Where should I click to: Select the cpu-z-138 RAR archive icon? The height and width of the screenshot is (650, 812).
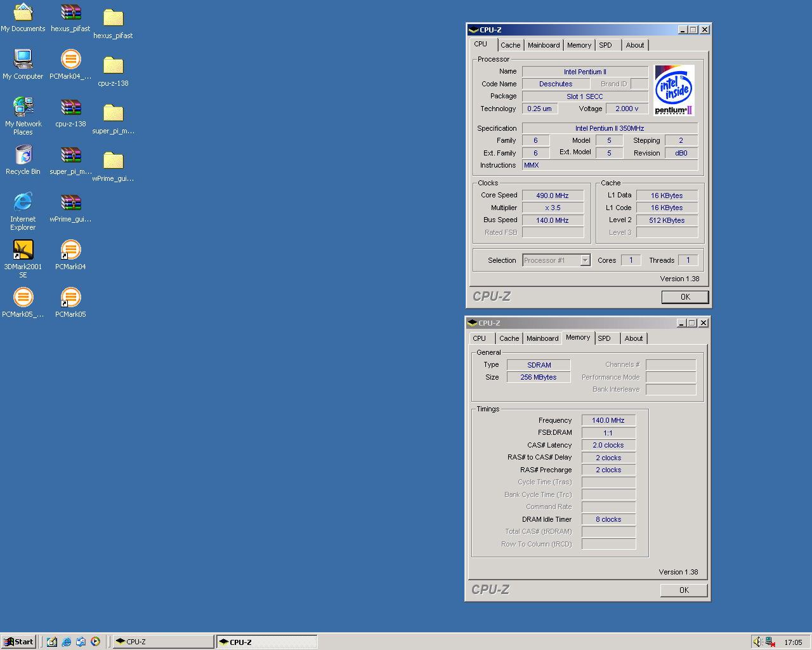(x=70, y=112)
